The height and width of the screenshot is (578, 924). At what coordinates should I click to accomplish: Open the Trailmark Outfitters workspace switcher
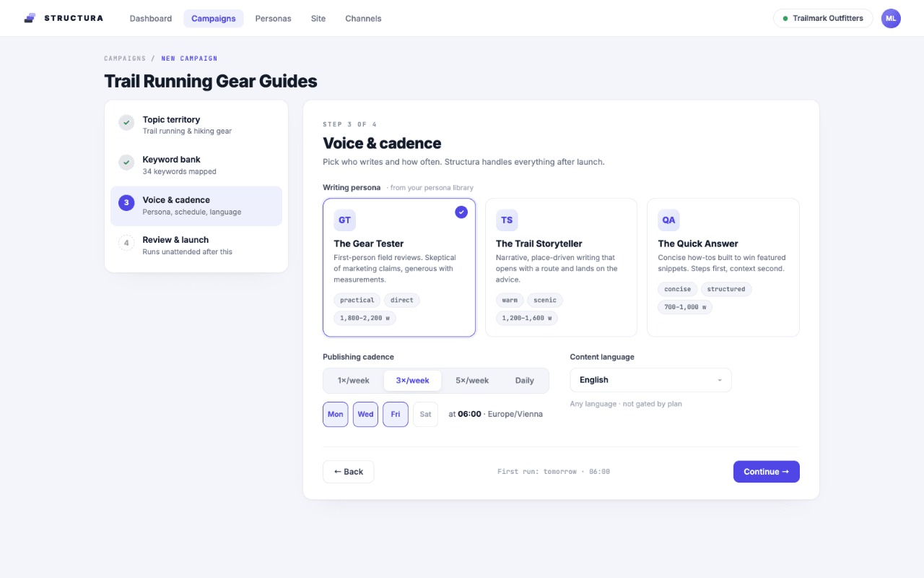coord(823,18)
